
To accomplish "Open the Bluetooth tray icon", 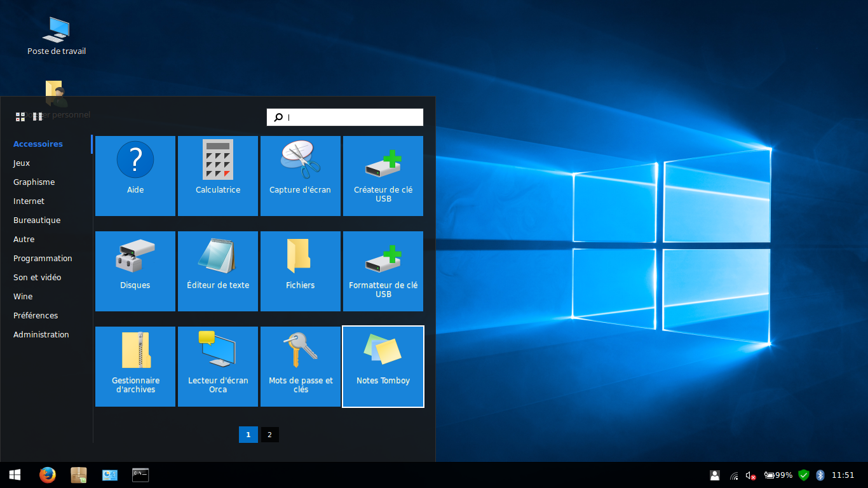I will click(820, 475).
